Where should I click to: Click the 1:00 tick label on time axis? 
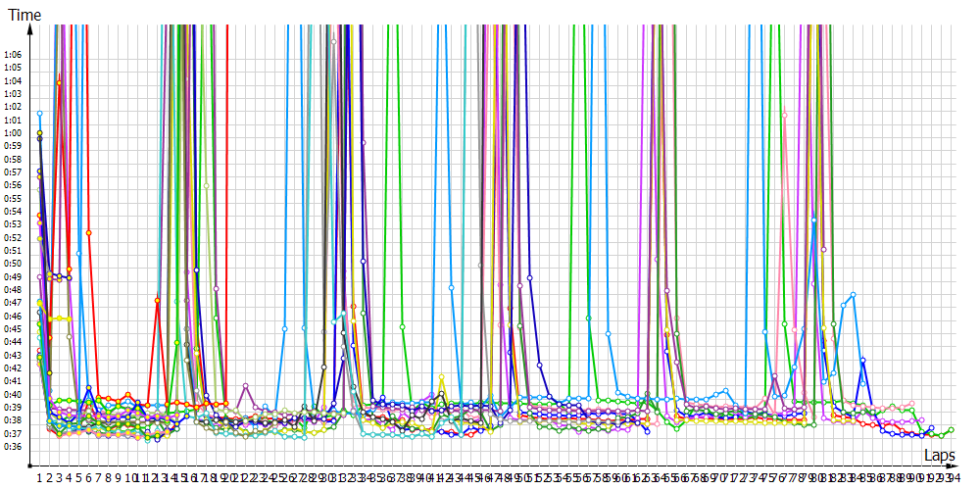click(x=13, y=132)
